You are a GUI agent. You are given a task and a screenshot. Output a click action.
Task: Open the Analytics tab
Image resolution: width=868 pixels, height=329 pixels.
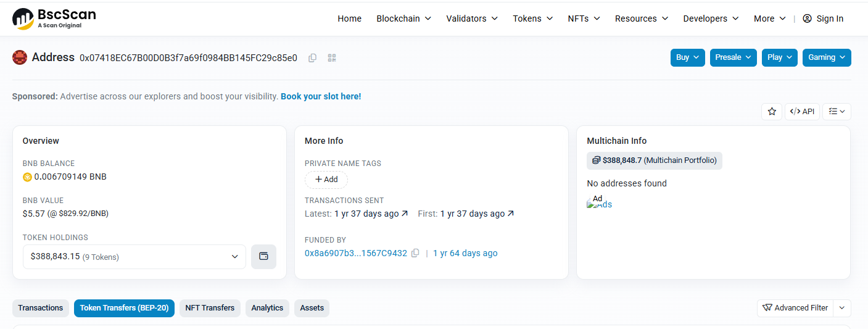[x=267, y=308]
